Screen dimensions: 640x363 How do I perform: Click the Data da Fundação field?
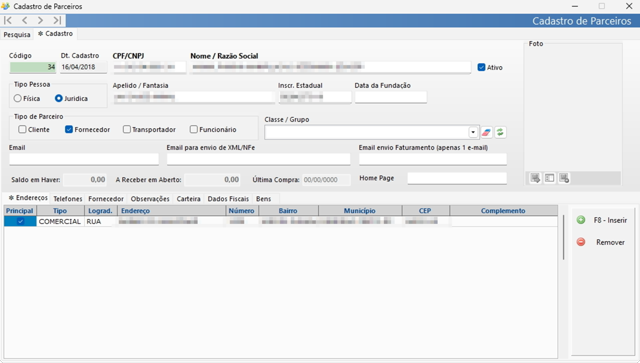click(x=391, y=97)
